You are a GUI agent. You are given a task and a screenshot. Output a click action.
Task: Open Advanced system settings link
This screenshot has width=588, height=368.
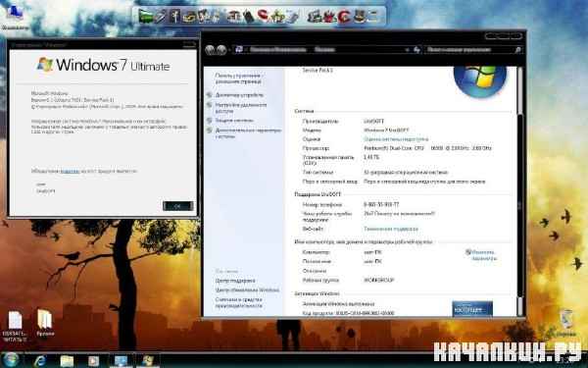coord(248,133)
